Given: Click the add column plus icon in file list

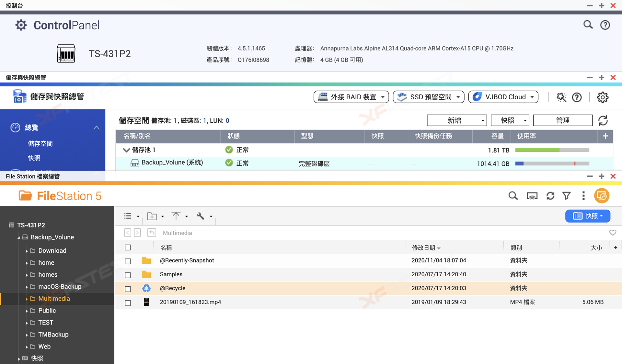Looking at the screenshot, I should pos(616,248).
